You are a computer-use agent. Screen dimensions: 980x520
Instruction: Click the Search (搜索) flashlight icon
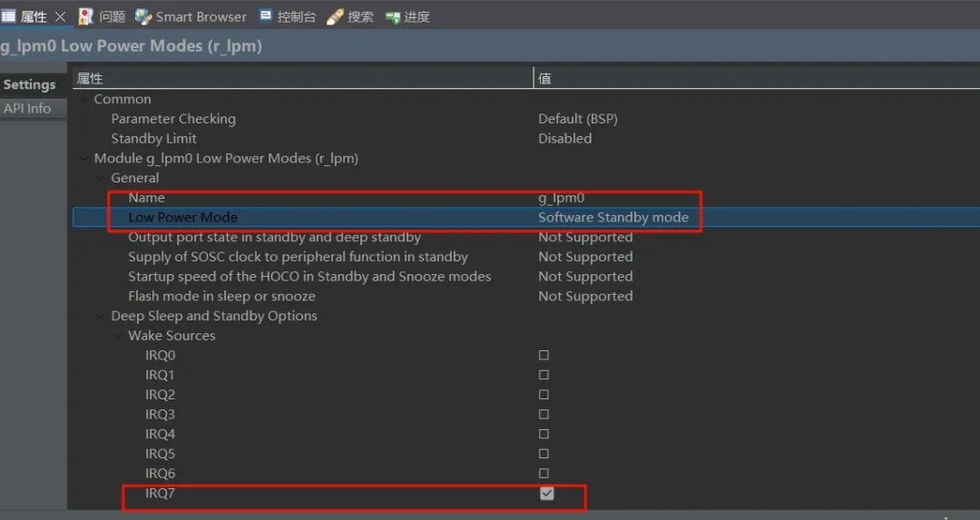[x=335, y=17]
